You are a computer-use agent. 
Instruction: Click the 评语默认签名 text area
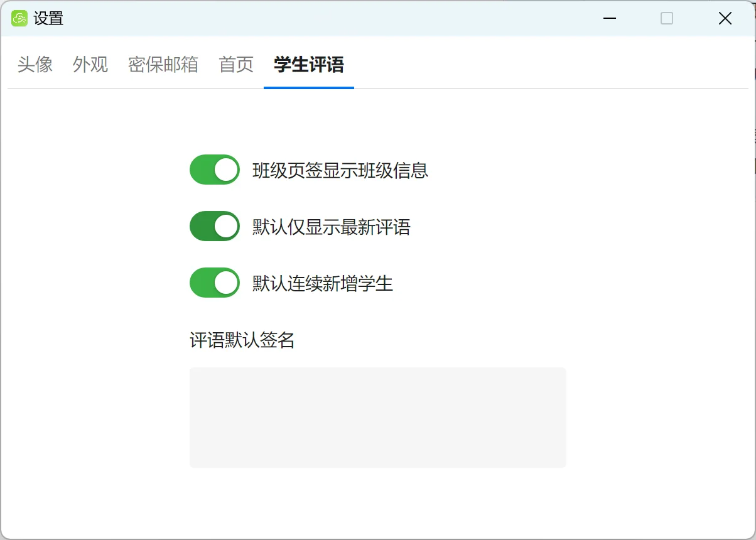pos(378,418)
